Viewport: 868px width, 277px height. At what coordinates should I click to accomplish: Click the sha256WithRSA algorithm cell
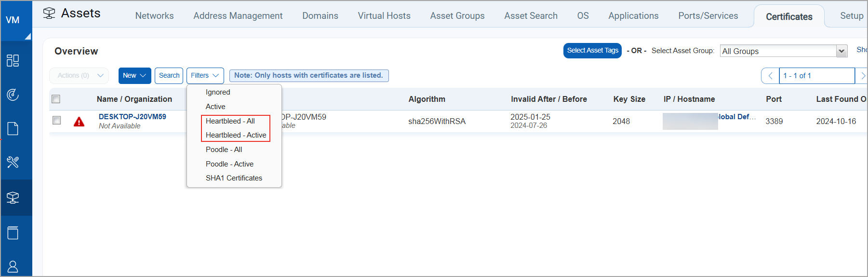tap(437, 122)
